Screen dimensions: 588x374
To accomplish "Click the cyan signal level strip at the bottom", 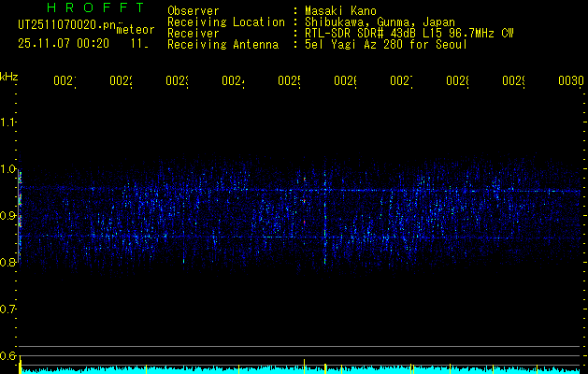I will [299, 370].
